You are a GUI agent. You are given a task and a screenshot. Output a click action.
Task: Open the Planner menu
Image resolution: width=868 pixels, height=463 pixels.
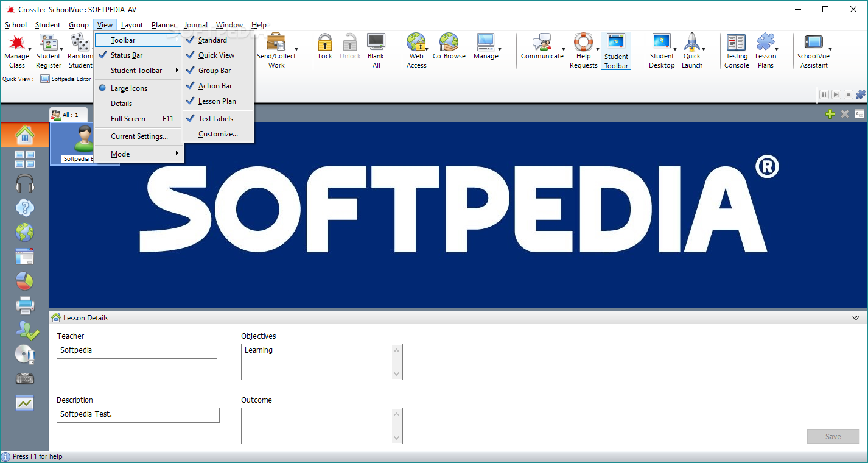point(164,25)
